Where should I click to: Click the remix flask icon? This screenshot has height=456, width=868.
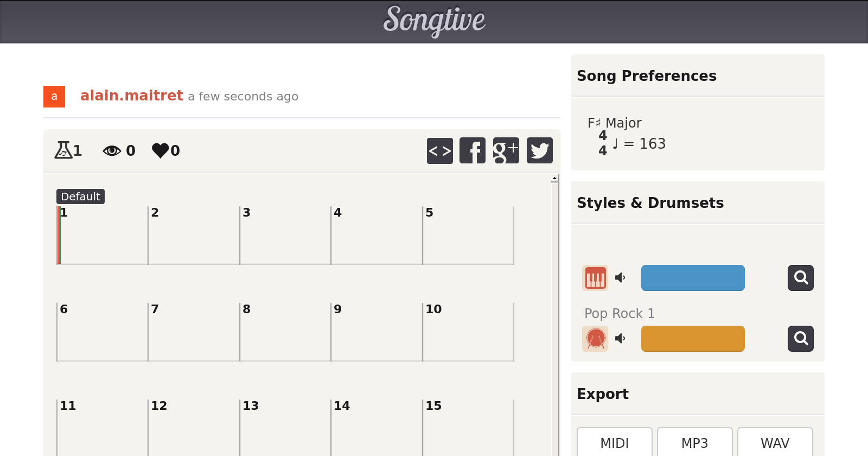[x=63, y=150]
